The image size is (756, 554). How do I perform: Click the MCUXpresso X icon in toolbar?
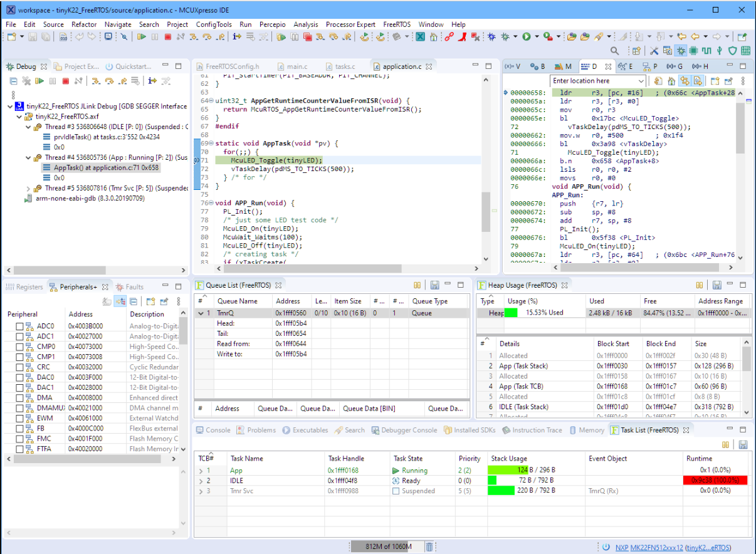420,36
